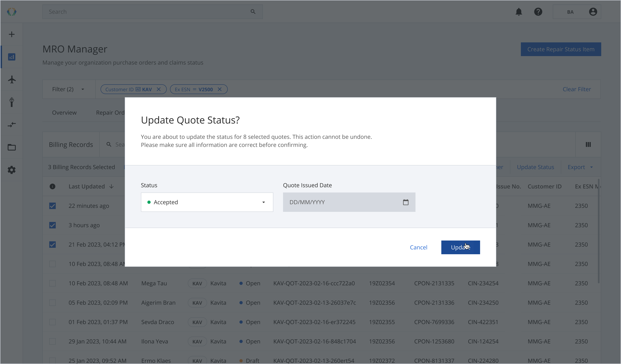
Task: Check the Aigerim Bran row checkbox
Action: (x=52, y=303)
